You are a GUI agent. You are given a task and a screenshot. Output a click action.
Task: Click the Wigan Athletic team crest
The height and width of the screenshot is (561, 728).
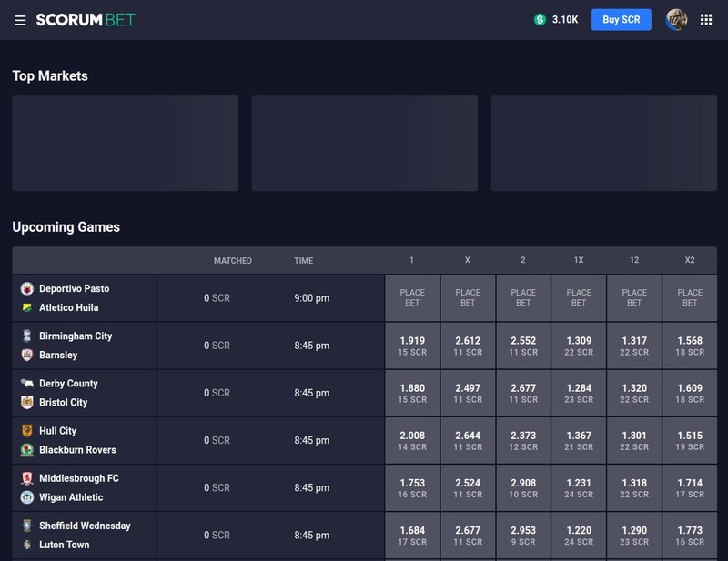[x=27, y=497]
